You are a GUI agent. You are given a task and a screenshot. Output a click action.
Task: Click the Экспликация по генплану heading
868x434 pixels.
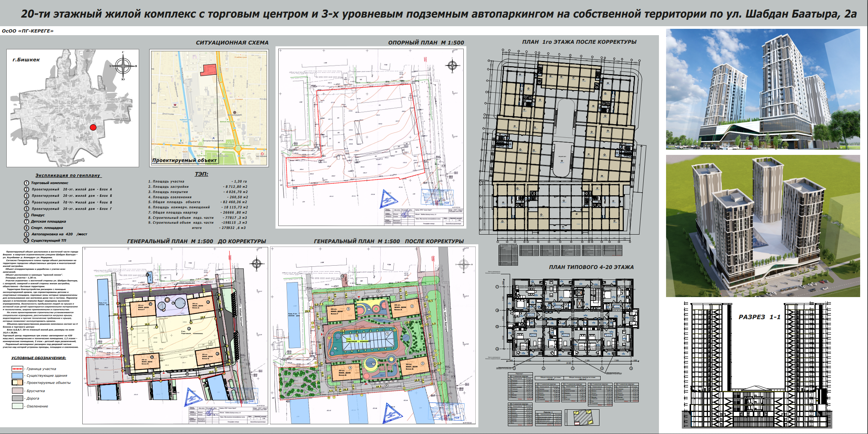point(68,175)
